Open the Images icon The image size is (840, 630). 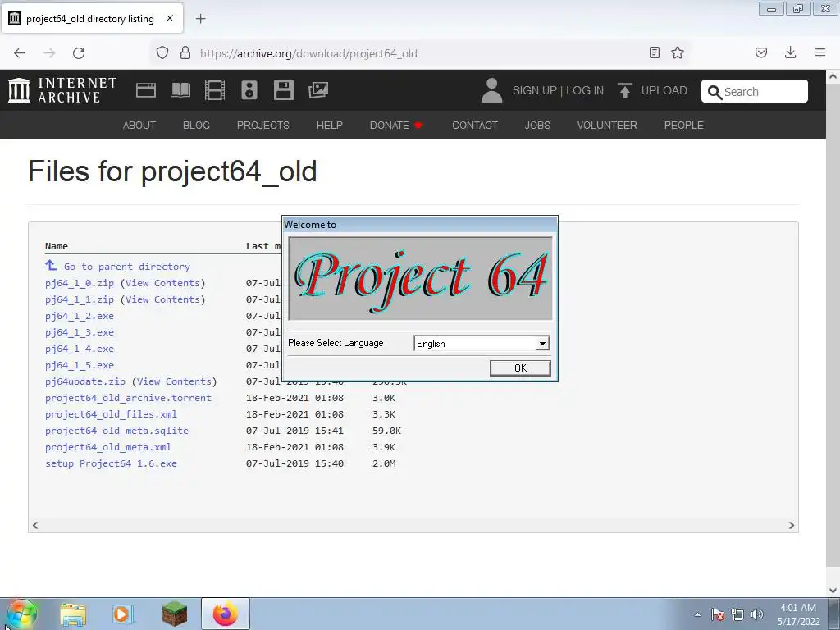[x=318, y=90]
